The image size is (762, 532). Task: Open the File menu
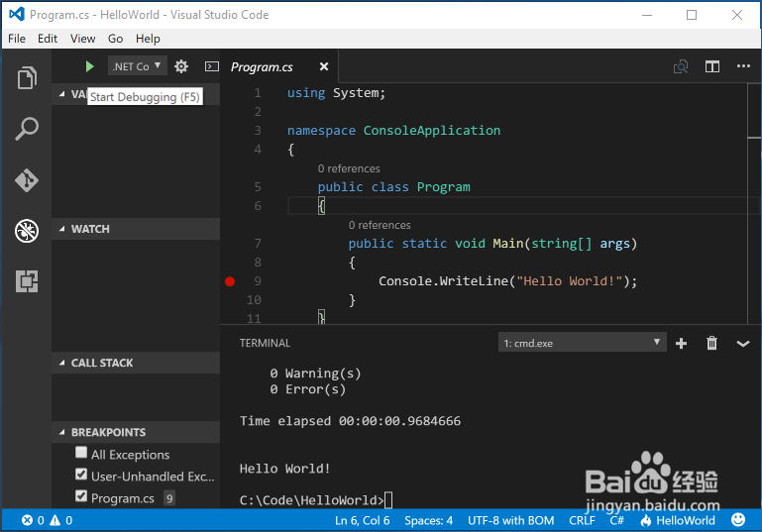(17, 39)
